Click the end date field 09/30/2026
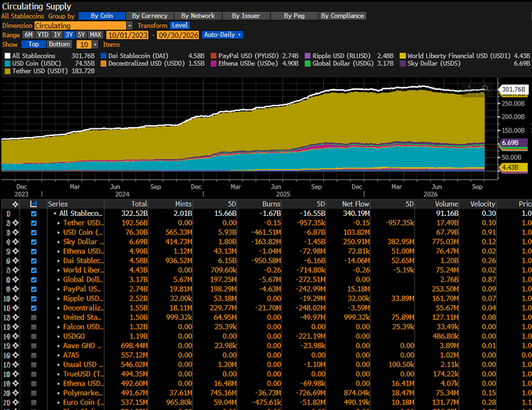 [178, 35]
